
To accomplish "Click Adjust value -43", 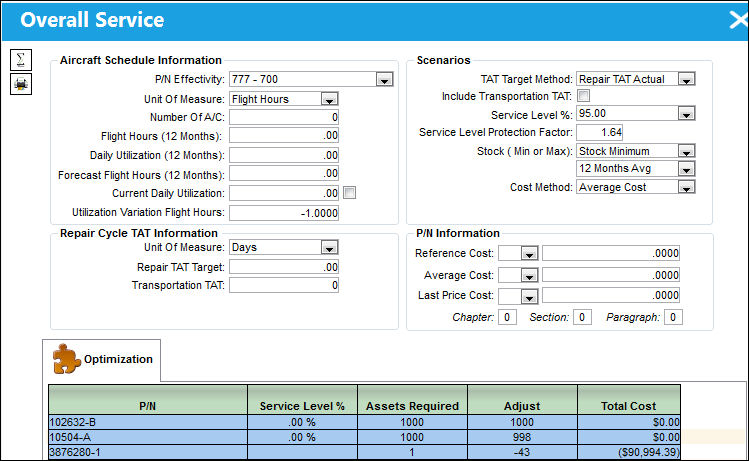I will tap(522, 452).
